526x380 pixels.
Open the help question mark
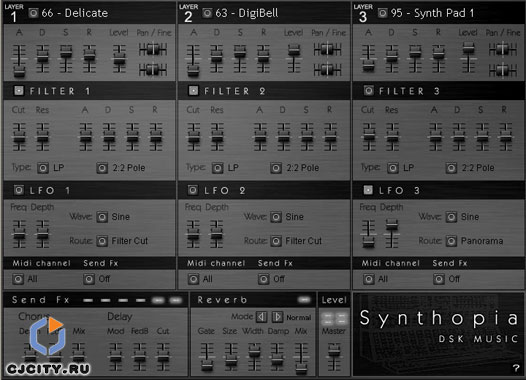click(516, 368)
